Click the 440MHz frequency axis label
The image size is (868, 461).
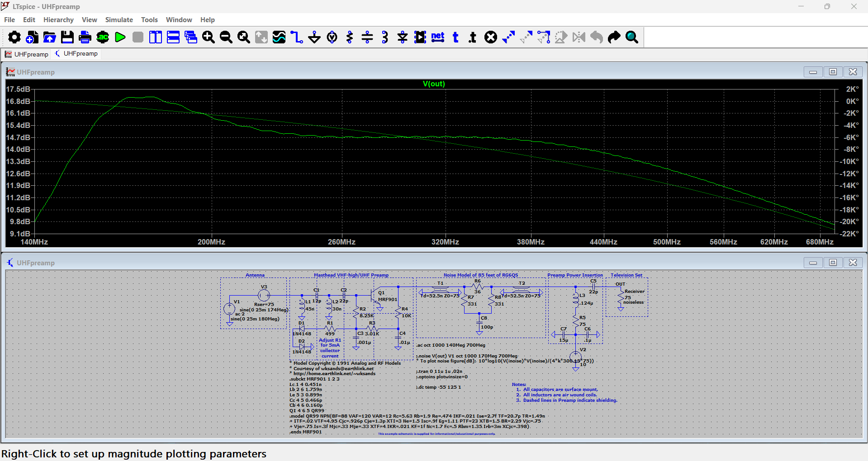coord(603,242)
